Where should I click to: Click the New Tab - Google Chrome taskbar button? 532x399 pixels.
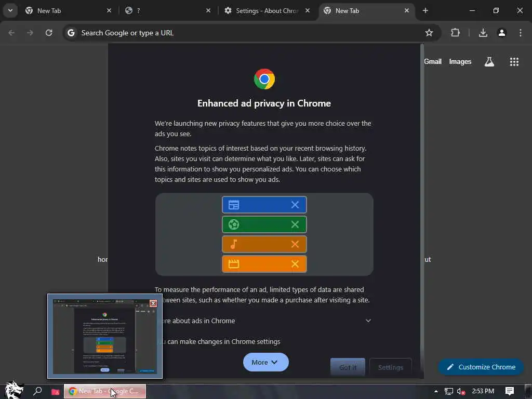[x=105, y=391]
